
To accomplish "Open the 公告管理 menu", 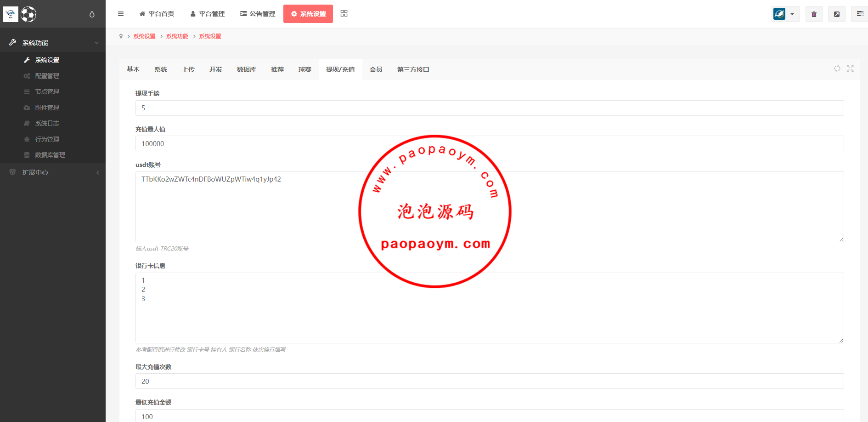I will click(258, 14).
